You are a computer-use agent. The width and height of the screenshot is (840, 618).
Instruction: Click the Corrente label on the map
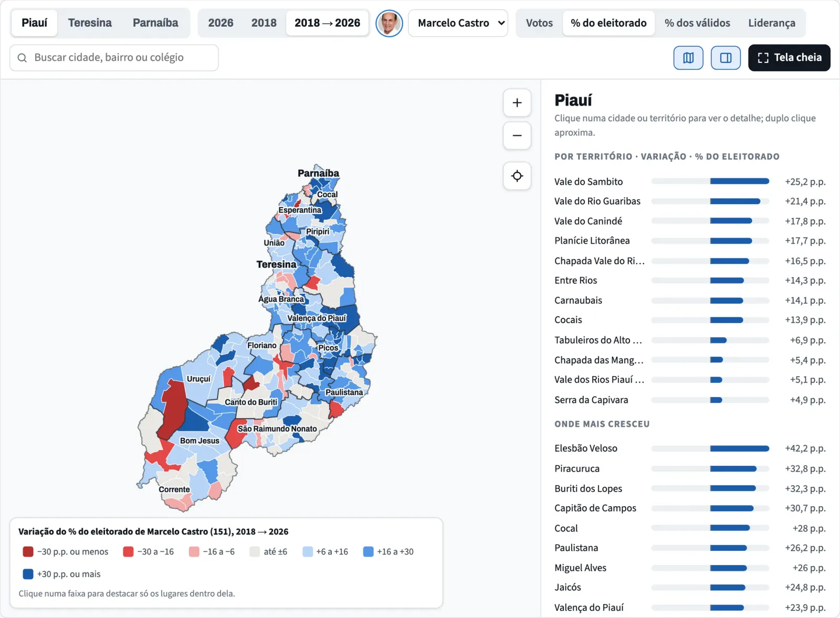pyautogui.click(x=174, y=489)
